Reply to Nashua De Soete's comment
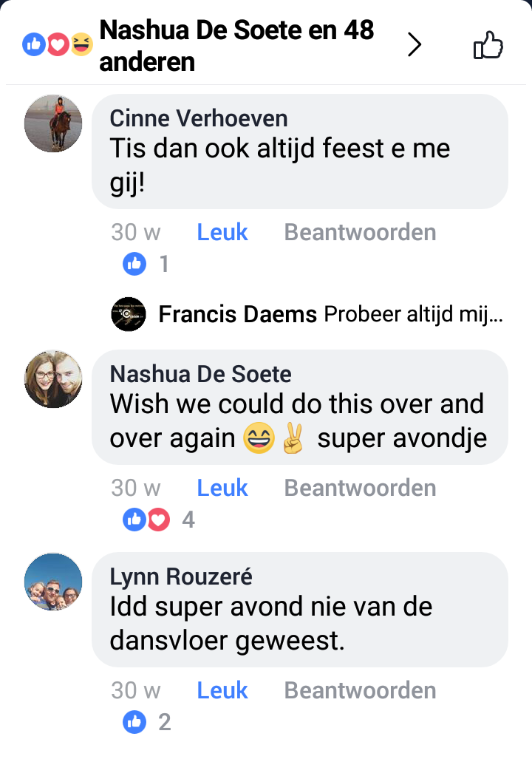 click(360, 488)
